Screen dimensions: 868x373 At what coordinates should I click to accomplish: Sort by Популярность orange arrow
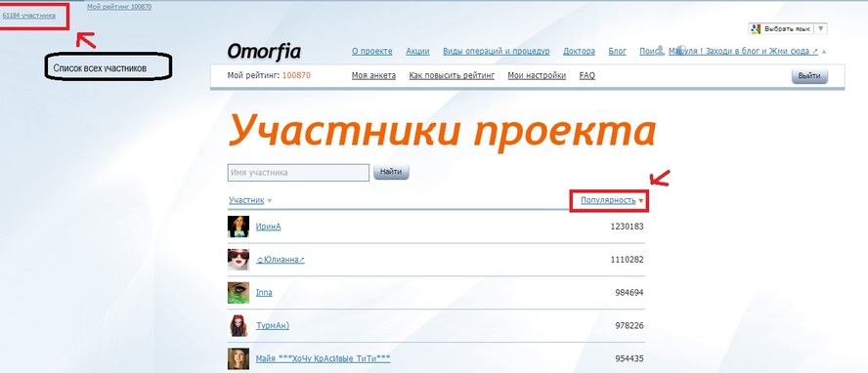click(641, 200)
